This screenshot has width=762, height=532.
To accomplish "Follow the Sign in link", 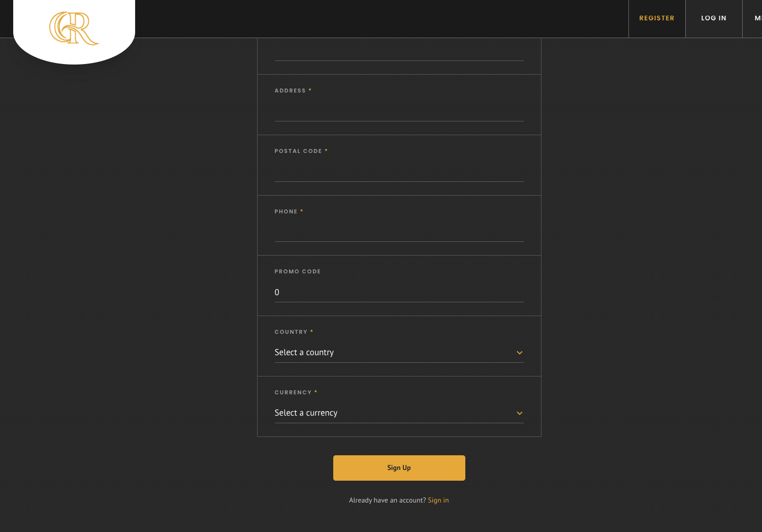I will pos(438,500).
